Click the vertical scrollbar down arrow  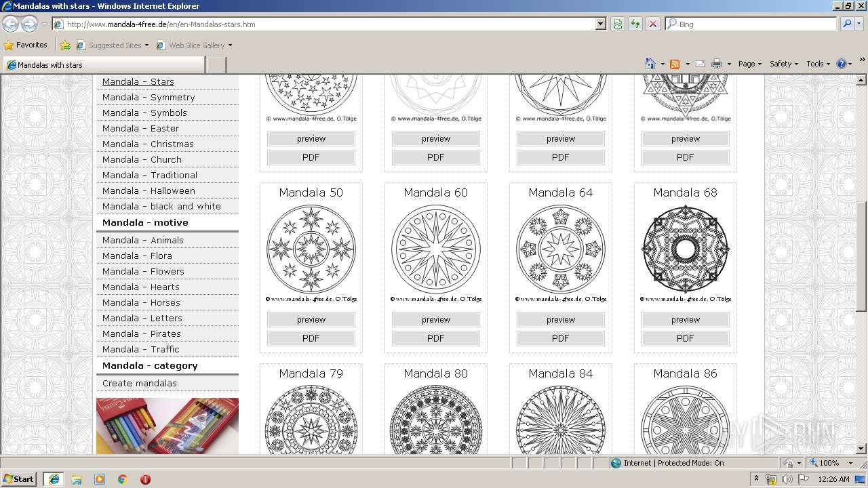(x=862, y=449)
